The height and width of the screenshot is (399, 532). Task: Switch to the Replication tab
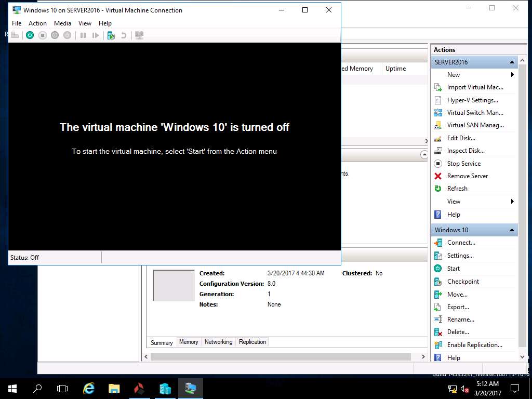pos(252,342)
